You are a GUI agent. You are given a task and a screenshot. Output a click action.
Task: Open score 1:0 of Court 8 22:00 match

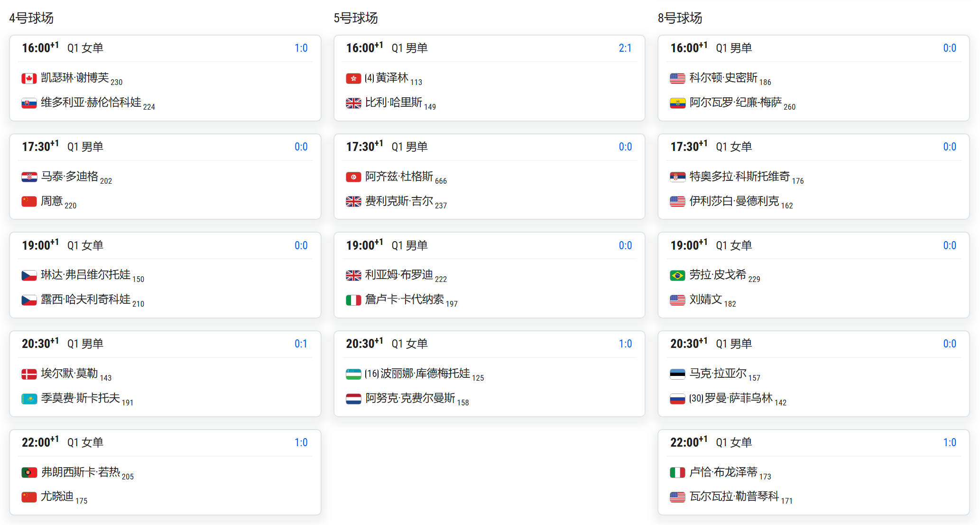click(x=950, y=442)
